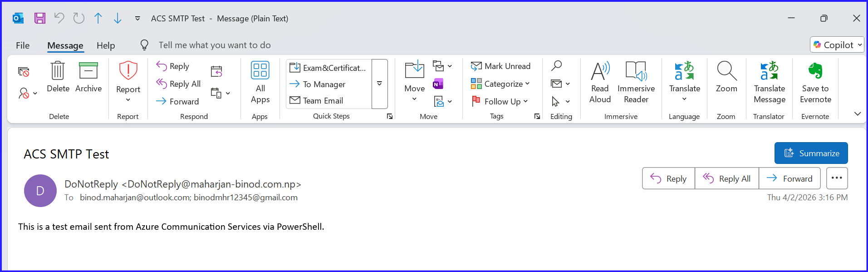The height and width of the screenshot is (272, 868).
Task: Open the Actions dropdown in Move group
Action: coord(443,101)
